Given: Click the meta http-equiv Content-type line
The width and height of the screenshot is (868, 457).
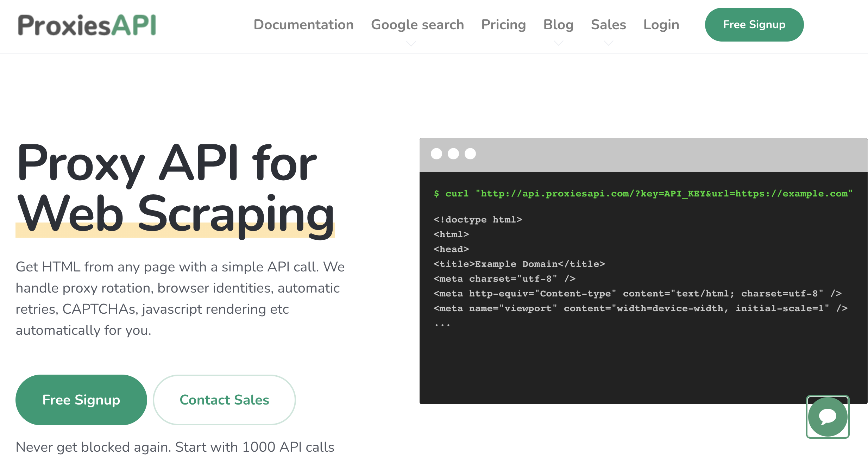Looking at the screenshot, I should click(x=637, y=294).
